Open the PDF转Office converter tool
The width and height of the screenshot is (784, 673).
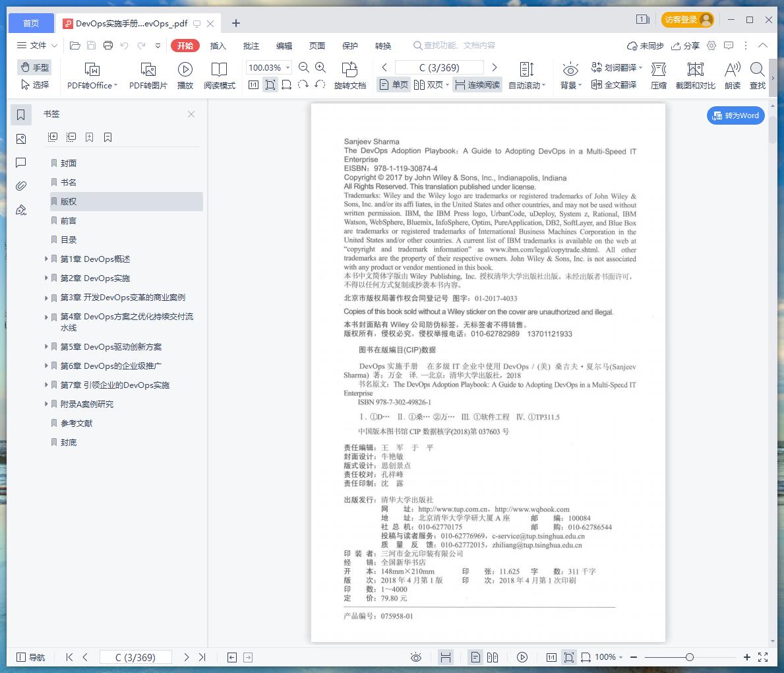[x=92, y=76]
